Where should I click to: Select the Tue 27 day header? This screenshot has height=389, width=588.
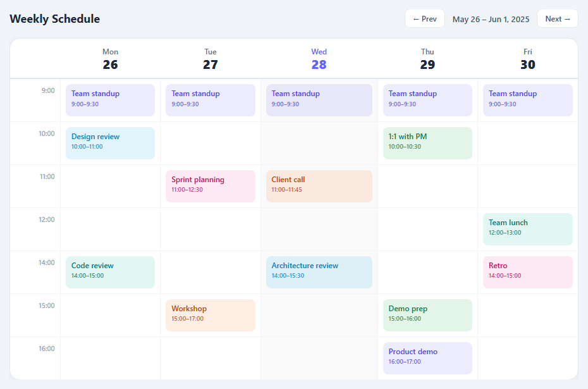coord(211,59)
